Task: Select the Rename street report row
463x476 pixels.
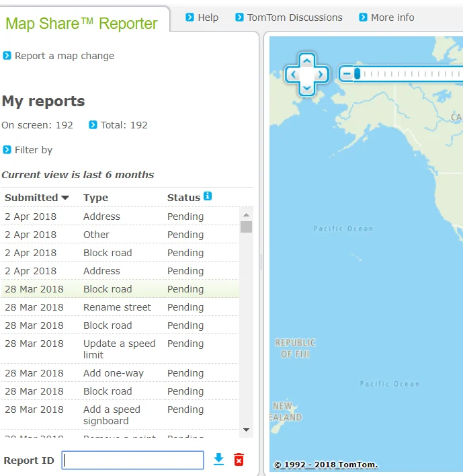Action: [x=120, y=307]
